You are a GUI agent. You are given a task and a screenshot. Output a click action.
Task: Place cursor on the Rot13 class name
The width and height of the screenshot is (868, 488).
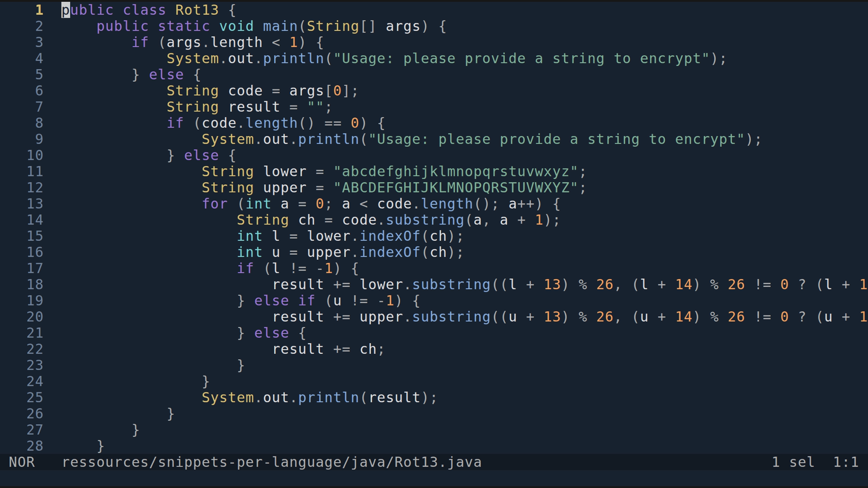[197, 10]
